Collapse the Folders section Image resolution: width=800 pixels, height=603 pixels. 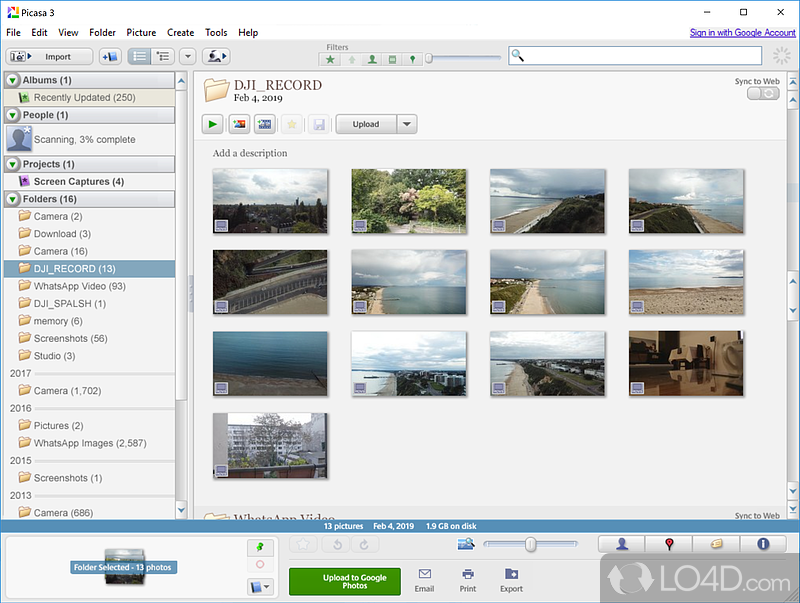click(x=13, y=199)
